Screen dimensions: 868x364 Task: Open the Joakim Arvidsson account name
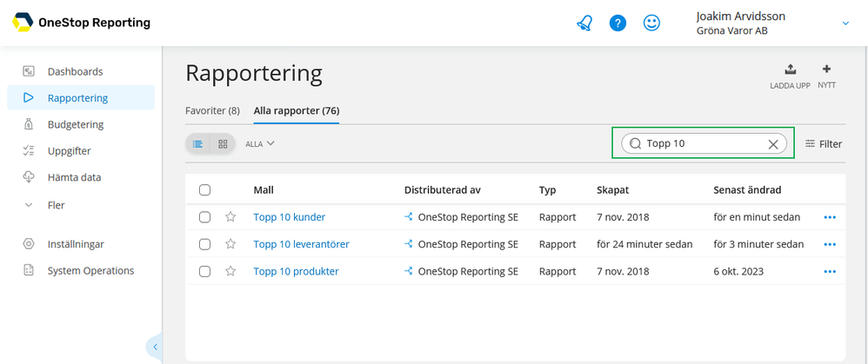741,17
